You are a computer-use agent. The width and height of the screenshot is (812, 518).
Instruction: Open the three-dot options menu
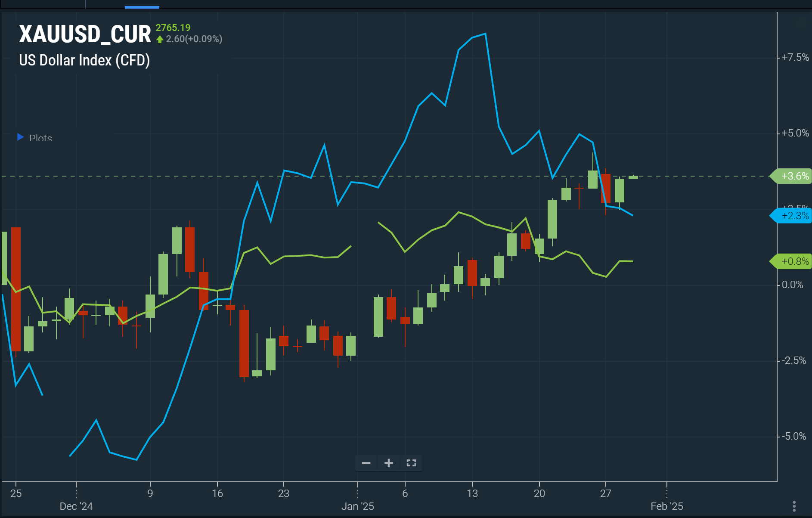click(x=794, y=506)
